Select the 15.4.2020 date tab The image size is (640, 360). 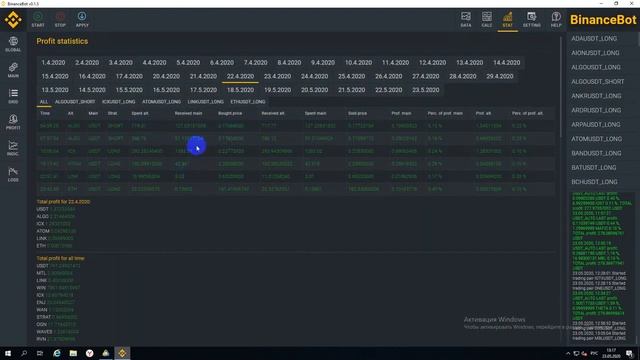(x=55, y=76)
